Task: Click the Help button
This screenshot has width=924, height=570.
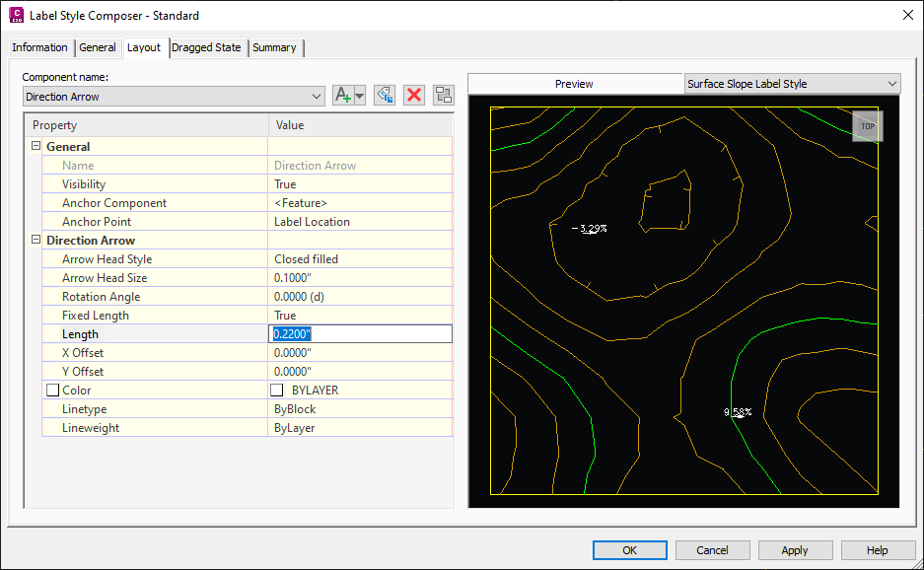Action: (x=878, y=550)
